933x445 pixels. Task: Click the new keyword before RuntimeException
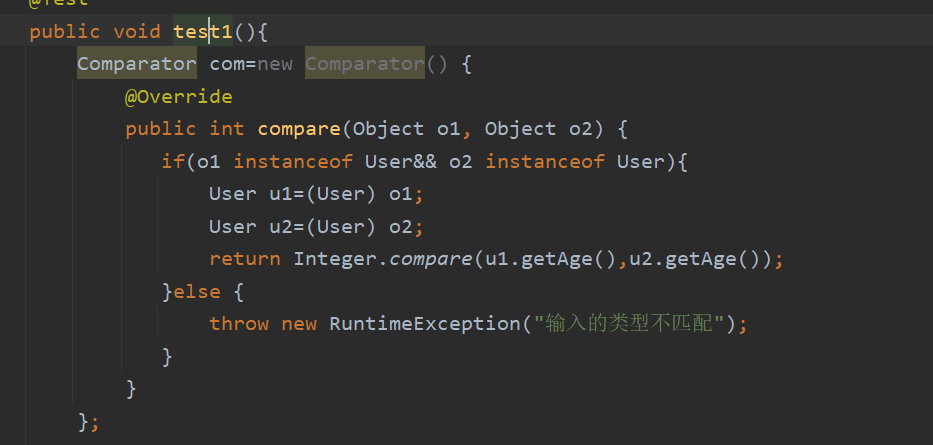(x=299, y=324)
